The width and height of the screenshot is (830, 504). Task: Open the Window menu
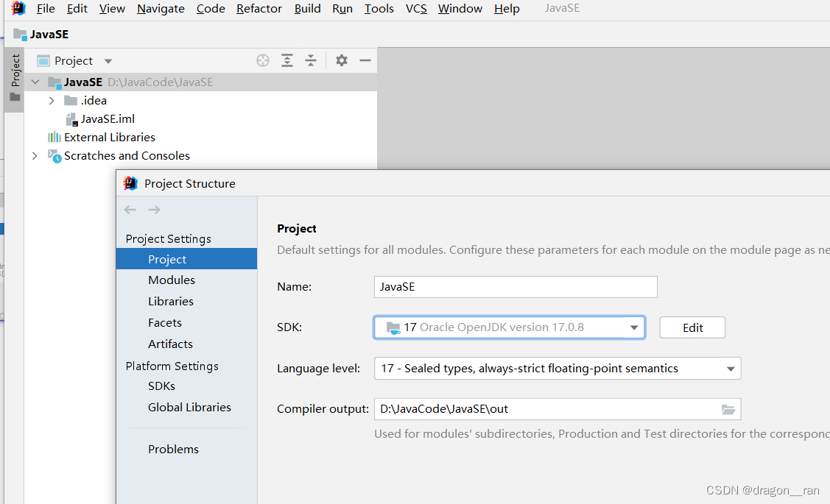[x=460, y=9]
